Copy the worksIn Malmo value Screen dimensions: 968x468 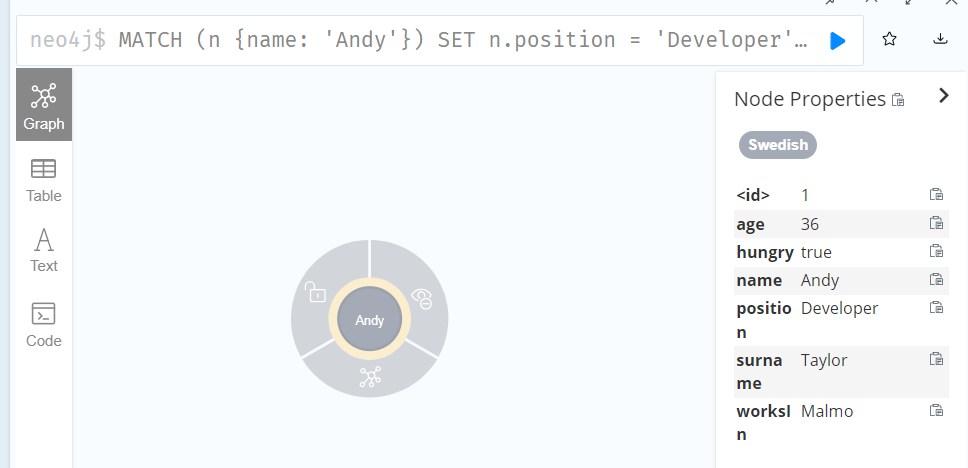click(x=937, y=410)
